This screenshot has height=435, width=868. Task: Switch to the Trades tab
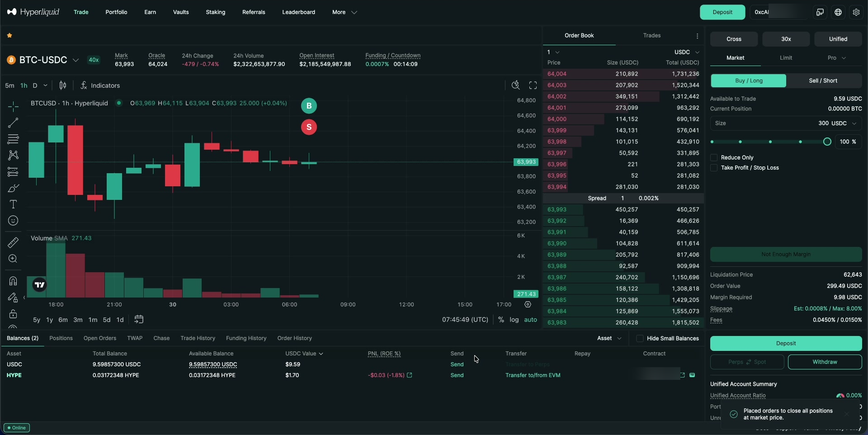click(x=652, y=36)
